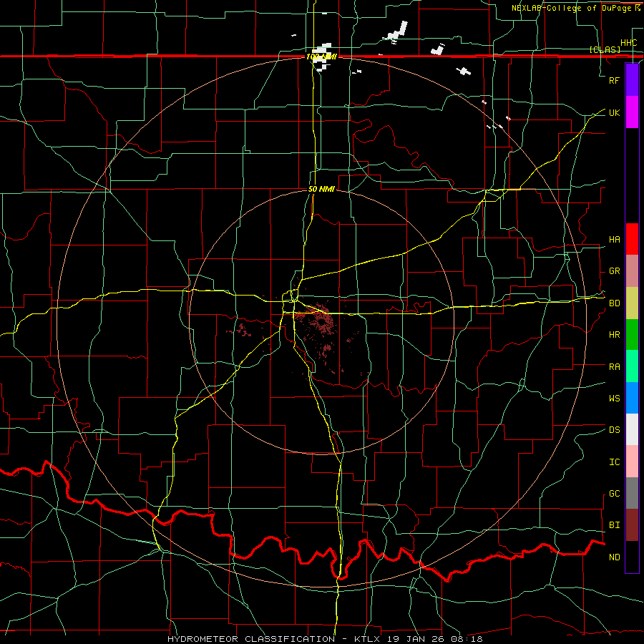This screenshot has width=644, height=644.
Task: Click the "UK" legend label text
Action: pyautogui.click(x=614, y=112)
